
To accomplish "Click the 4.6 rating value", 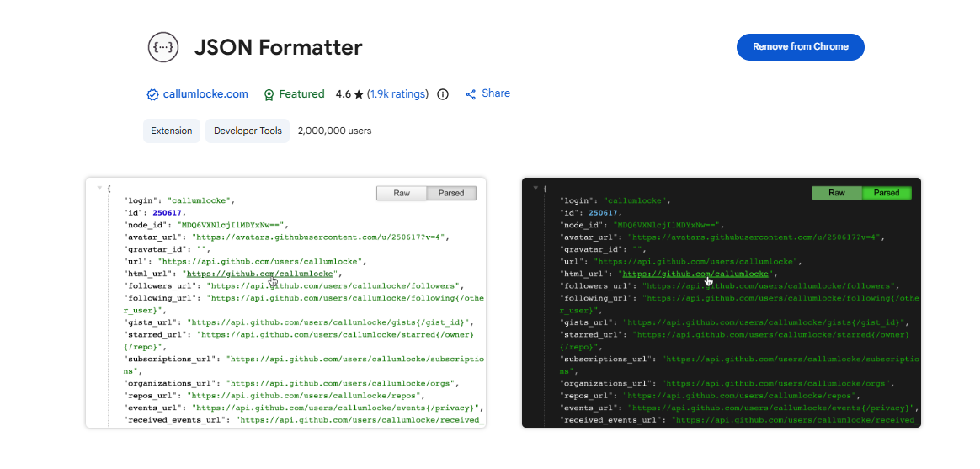I will point(344,94).
